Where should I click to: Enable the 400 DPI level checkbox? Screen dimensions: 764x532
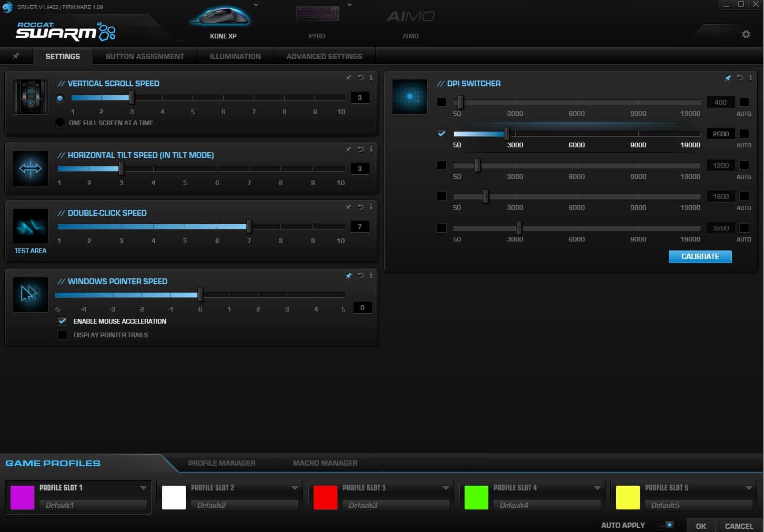441,102
